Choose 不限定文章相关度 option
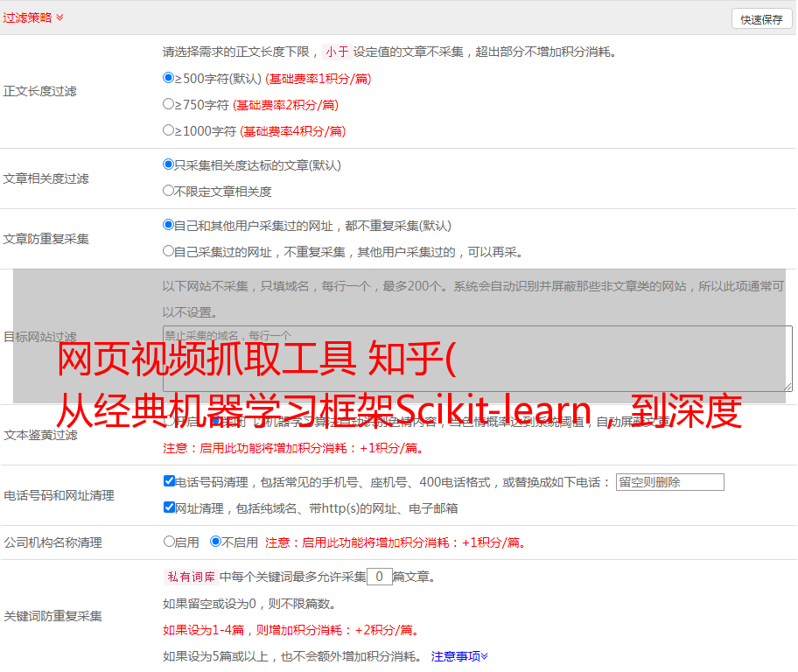This screenshot has height=672, width=798. click(168, 191)
